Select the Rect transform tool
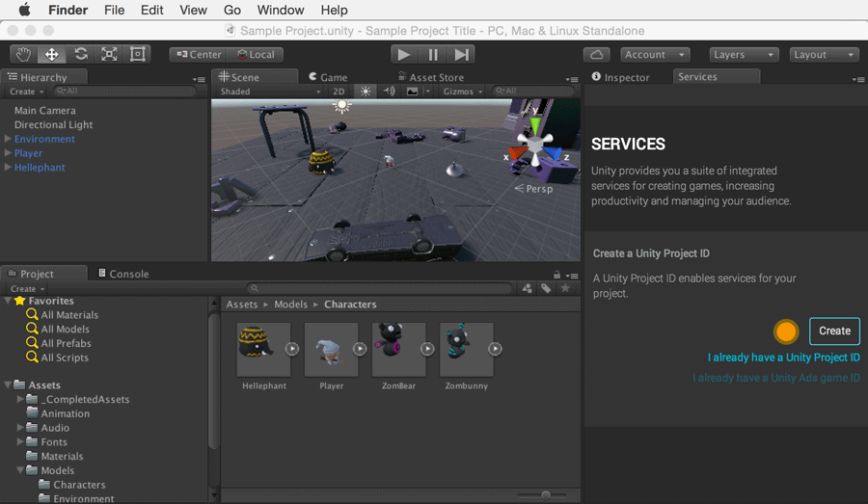 click(x=138, y=55)
